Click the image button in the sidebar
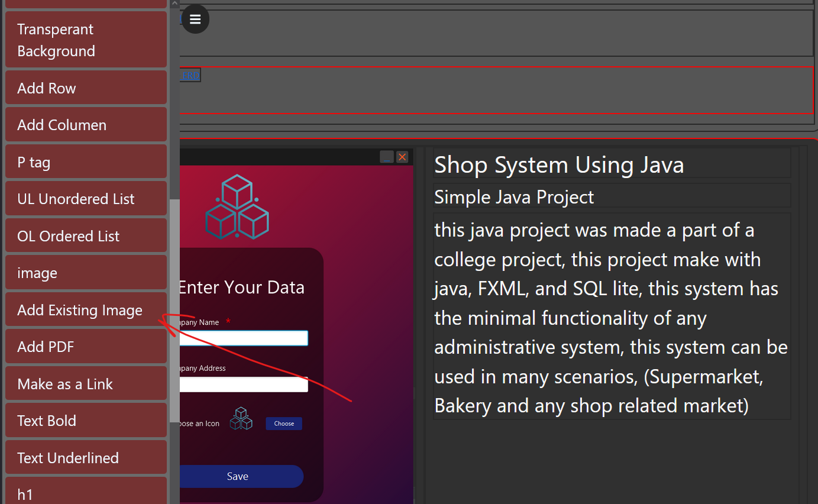This screenshot has width=818, height=504. [x=86, y=273]
